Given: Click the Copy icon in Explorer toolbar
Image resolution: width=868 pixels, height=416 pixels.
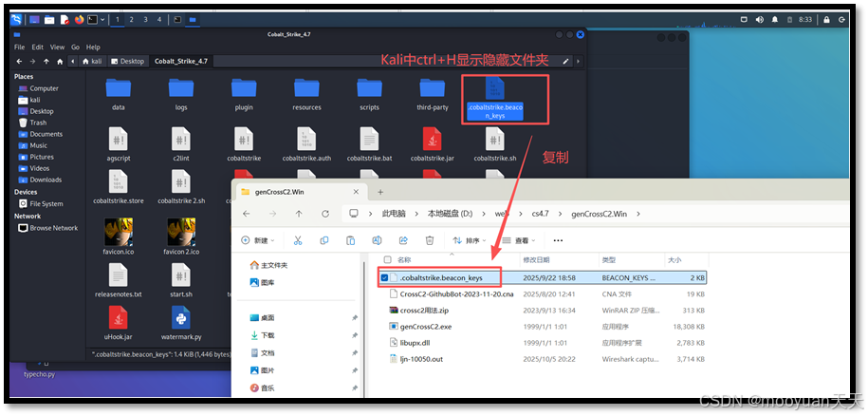Looking at the screenshot, I should click(x=324, y=240).
